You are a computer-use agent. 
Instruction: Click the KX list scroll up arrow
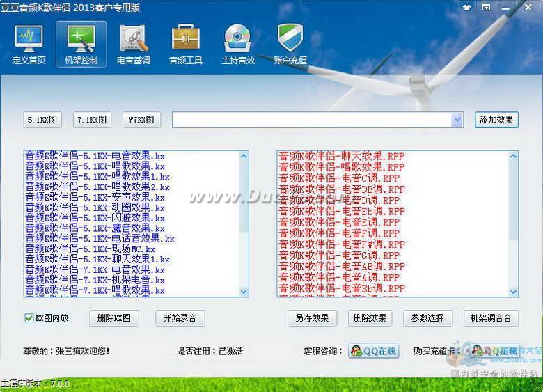[x=244, y=156]
